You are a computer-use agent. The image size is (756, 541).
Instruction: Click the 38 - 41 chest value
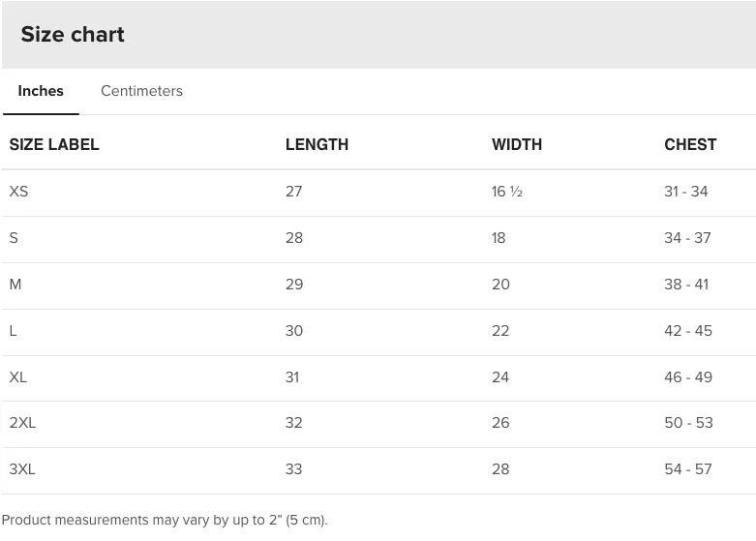[x=686, y=284]
